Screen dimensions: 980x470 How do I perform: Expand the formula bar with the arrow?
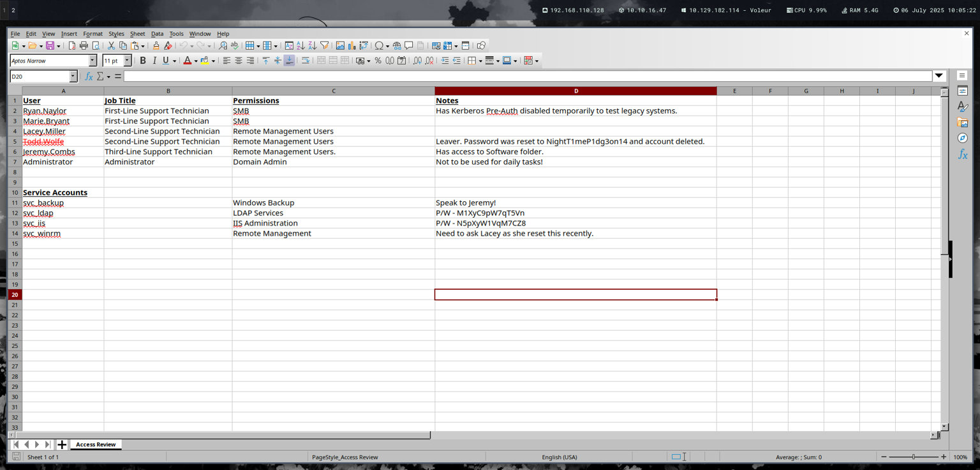coord(939,77)
